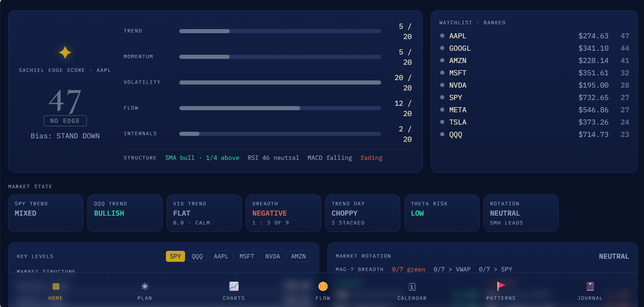Open the Charts graph icon

(234, 286)
